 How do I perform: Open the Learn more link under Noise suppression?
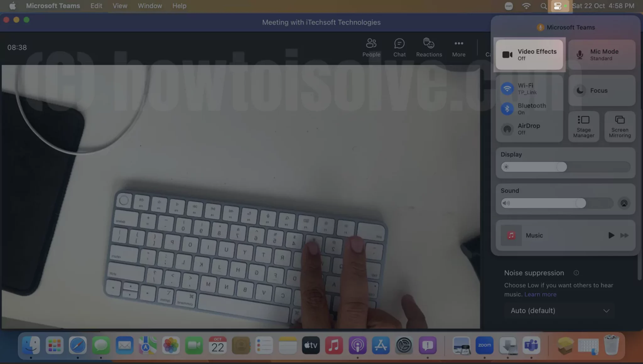click(x=540, y=294)
